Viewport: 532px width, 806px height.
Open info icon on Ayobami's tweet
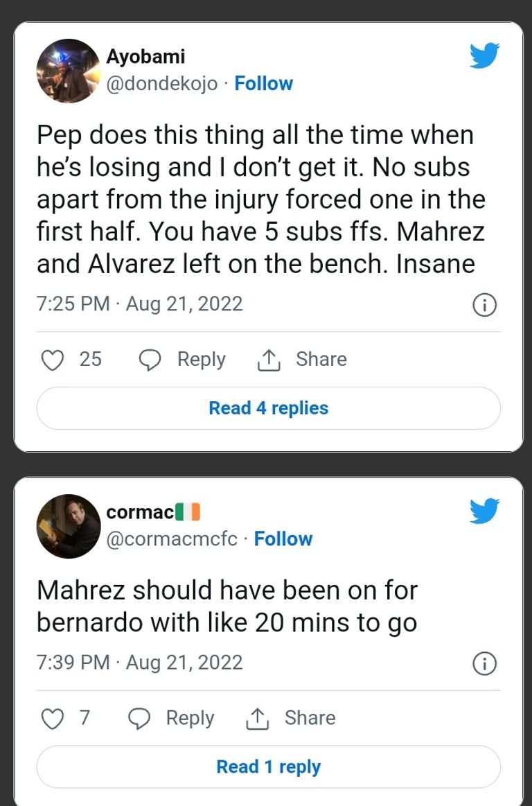click(x=484, y=304)
